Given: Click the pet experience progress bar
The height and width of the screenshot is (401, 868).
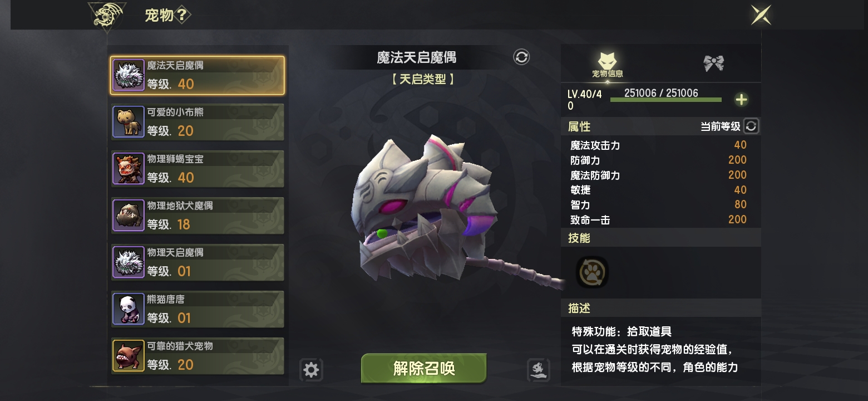Looking at the screenshot, I should click(666, 100).
